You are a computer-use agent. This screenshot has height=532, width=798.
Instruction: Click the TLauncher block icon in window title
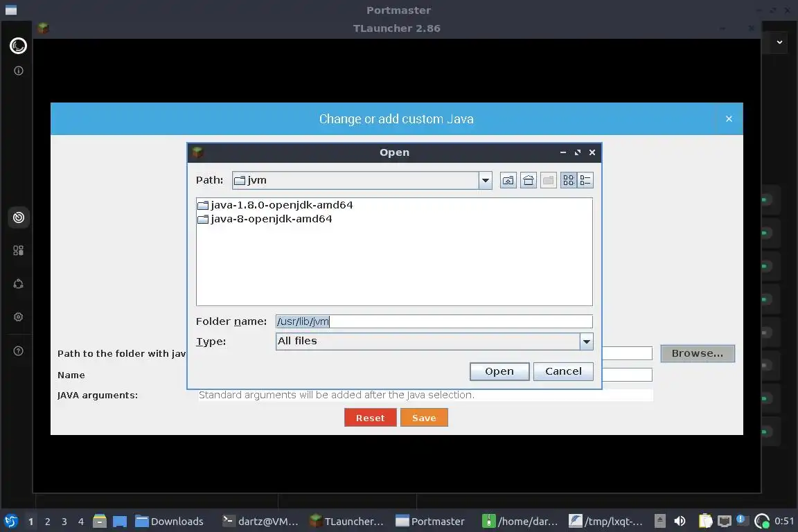coord(43,28)
